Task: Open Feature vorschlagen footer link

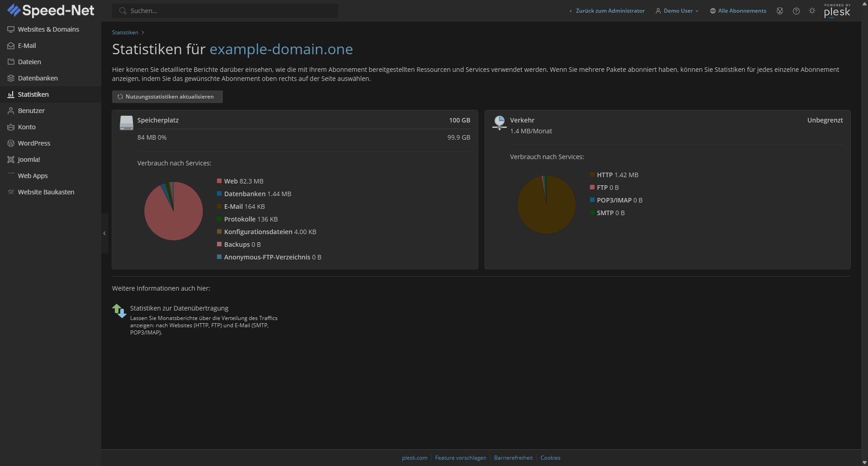Action: (x=461, y=458)
